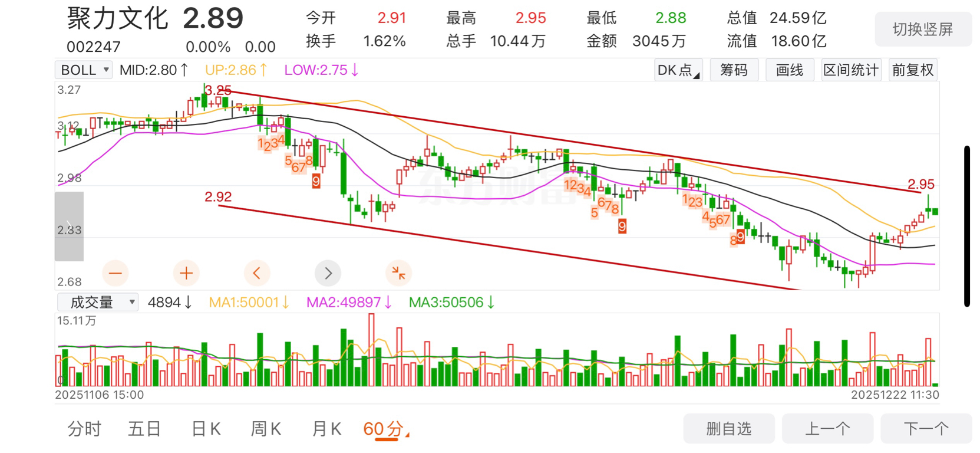Click the end date 20251222 11:30
This screenshot has width=980, height=453.
895,395
